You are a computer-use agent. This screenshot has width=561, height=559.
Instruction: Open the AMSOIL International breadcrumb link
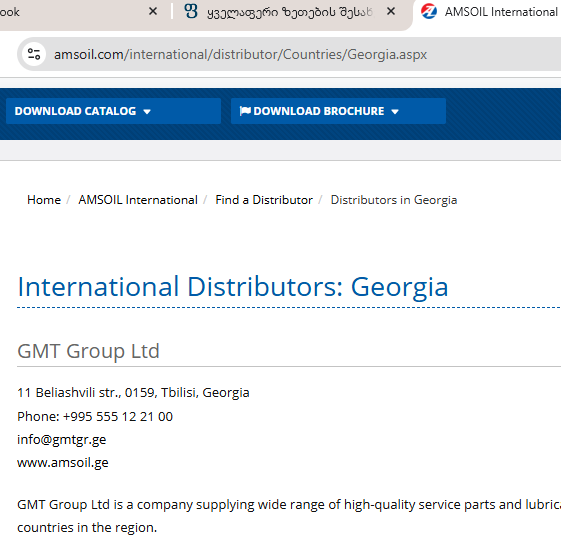coord(138,200)
